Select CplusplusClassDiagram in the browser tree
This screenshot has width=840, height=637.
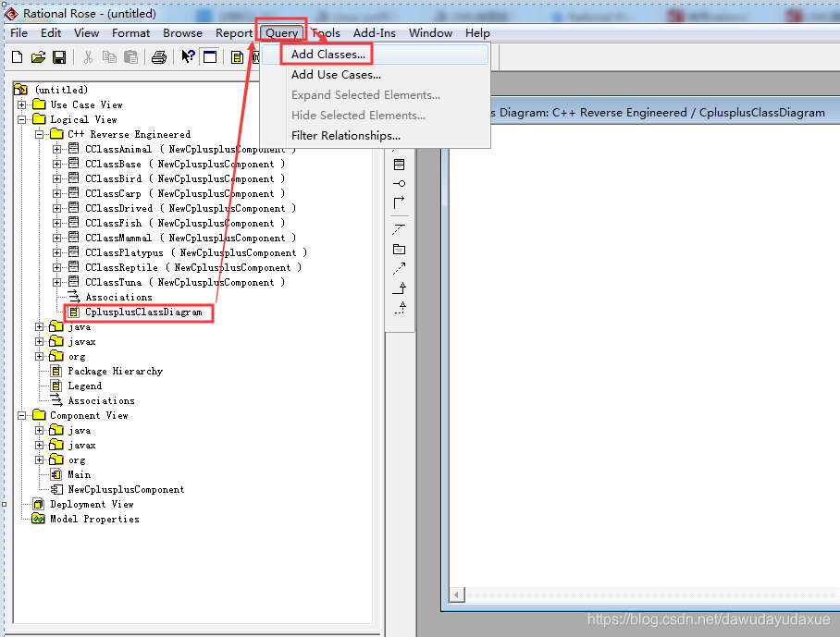143,312
